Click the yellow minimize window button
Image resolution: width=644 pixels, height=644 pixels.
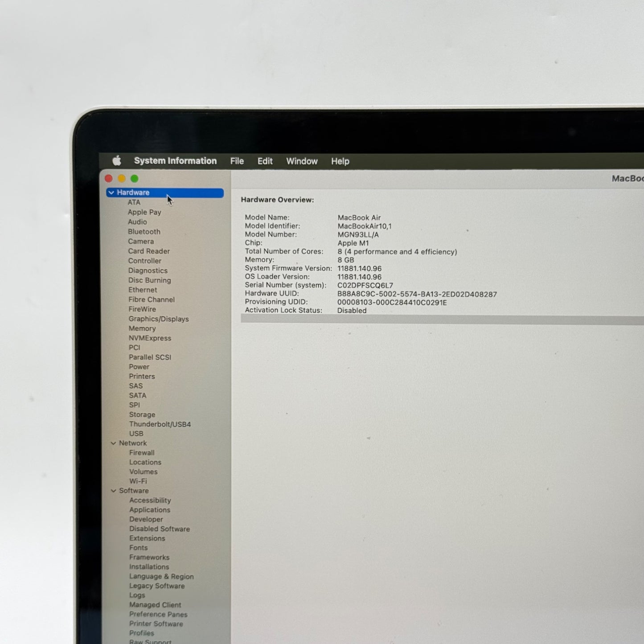(x=122, y=179)
